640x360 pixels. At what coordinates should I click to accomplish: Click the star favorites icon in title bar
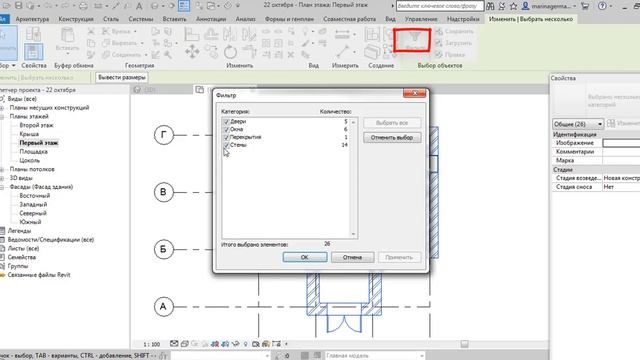click(513, 6)
